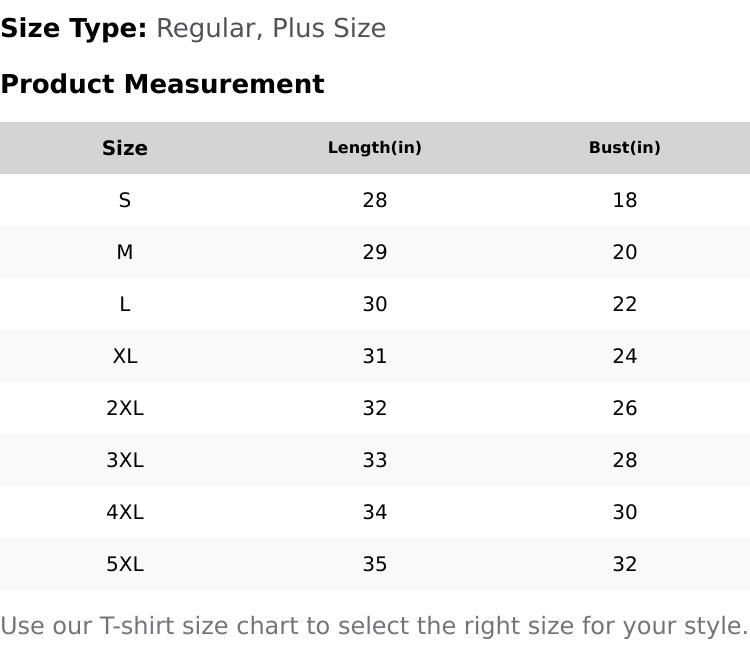Viewport: 750px width, 662px height.
Task: Click the Product Measurement heading
Action: click(x=162, y=84)
